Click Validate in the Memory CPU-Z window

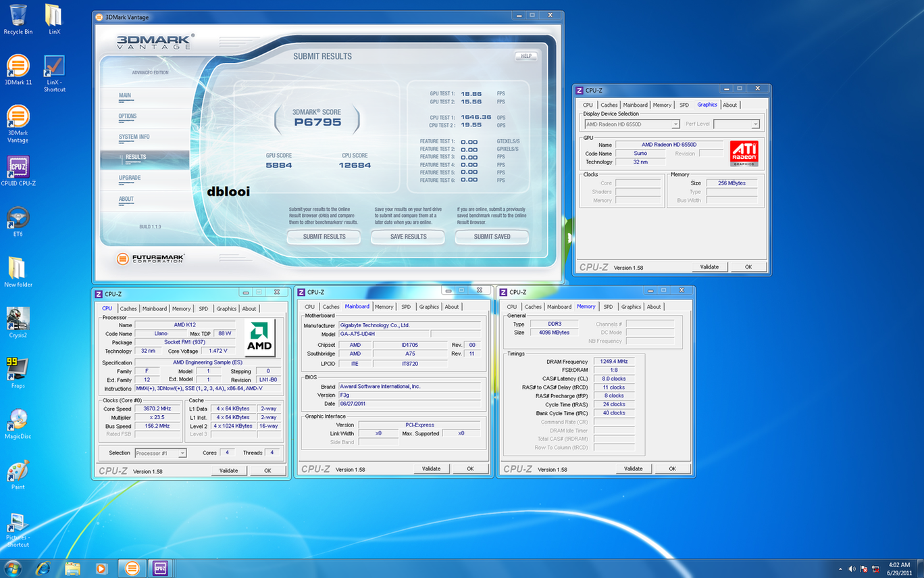tap(633, 468)
